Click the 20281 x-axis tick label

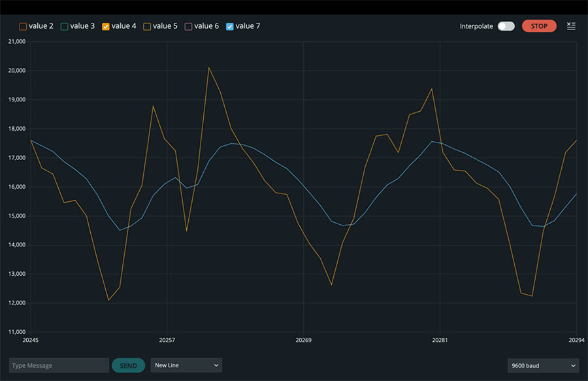point(440,340)
